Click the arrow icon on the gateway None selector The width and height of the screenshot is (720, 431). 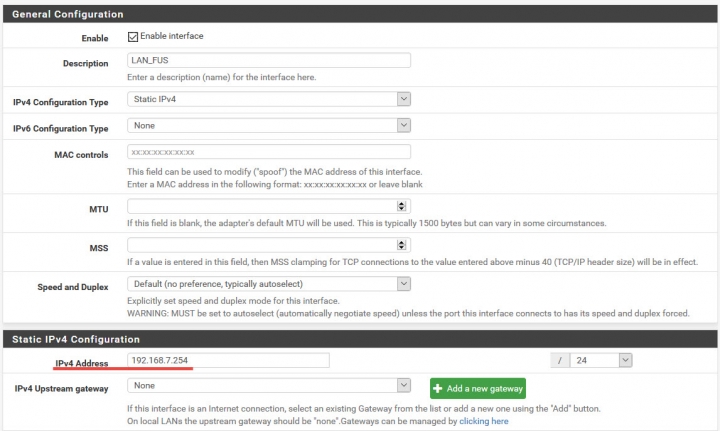(x=404, y=386)
